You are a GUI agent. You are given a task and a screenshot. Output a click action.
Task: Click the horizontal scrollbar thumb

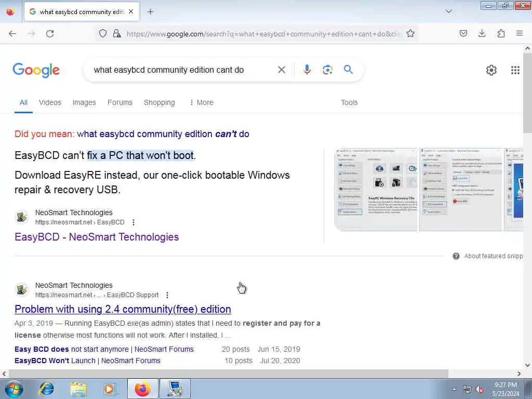(x=228, y=374)
